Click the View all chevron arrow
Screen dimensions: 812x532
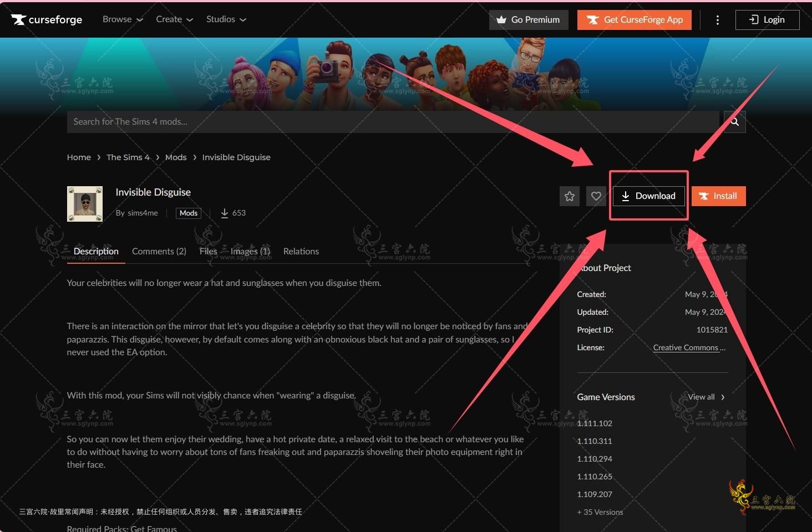pos(723,397)
